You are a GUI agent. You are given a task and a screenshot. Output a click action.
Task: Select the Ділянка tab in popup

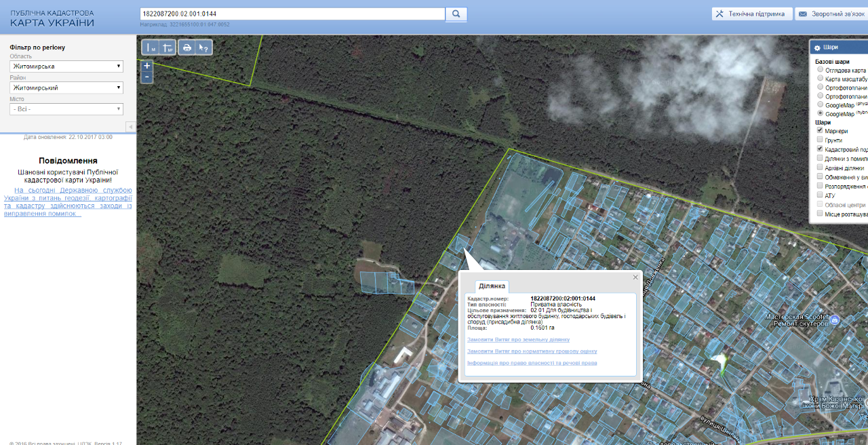click(x=493, y=286)
